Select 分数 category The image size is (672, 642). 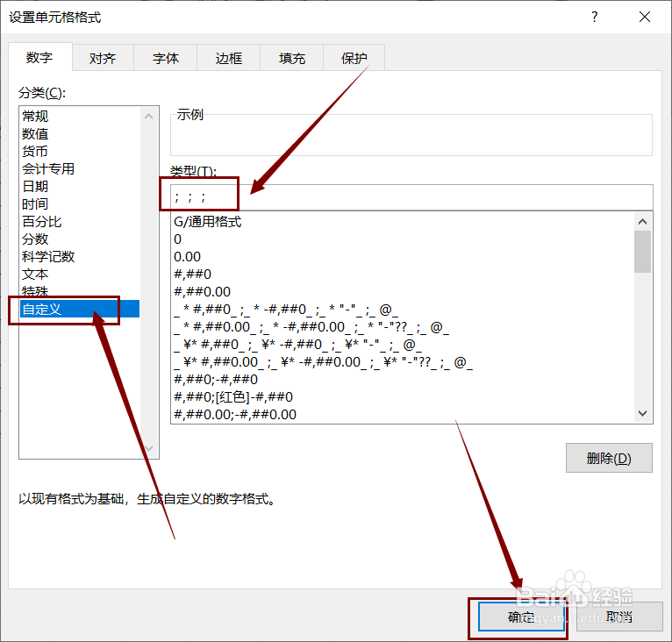[x=80, y=239]
